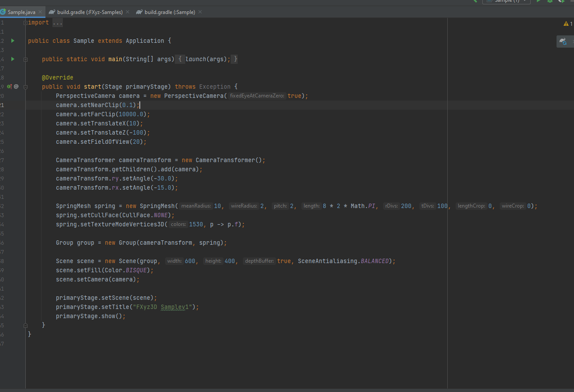Click the launch method call

point(196,59)
